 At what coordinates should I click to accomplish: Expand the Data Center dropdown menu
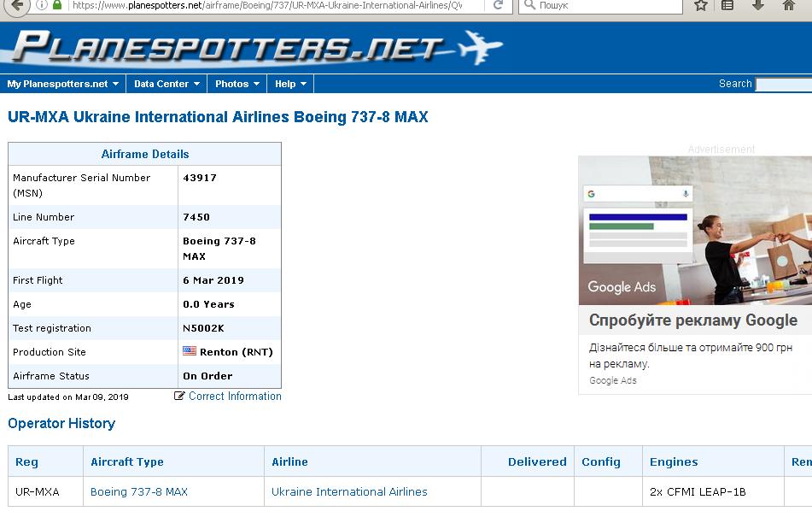(166, 84)
